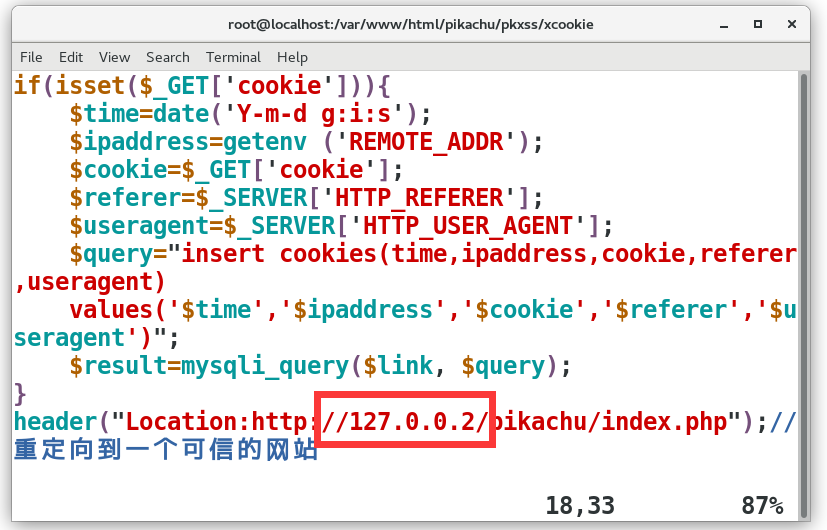Maximize the terminal window
This screenshot has height=530, width=827.
(758, 24)
